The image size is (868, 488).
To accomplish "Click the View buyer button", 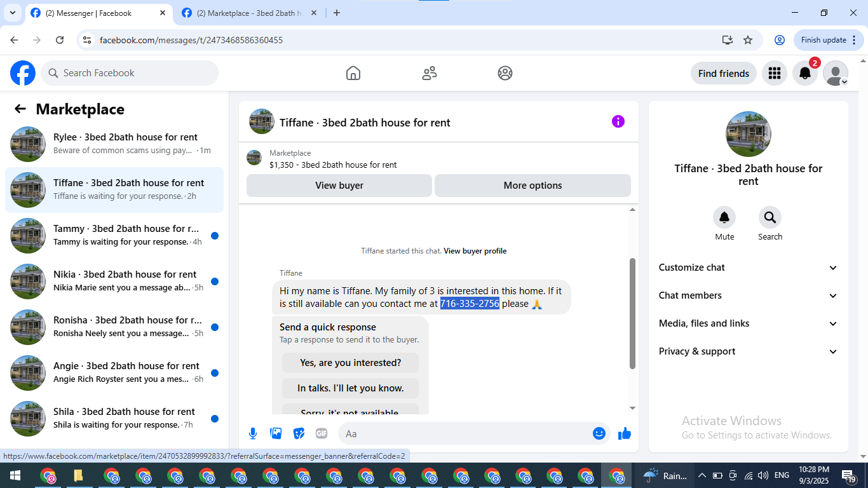I will click(x=339, y=186).
